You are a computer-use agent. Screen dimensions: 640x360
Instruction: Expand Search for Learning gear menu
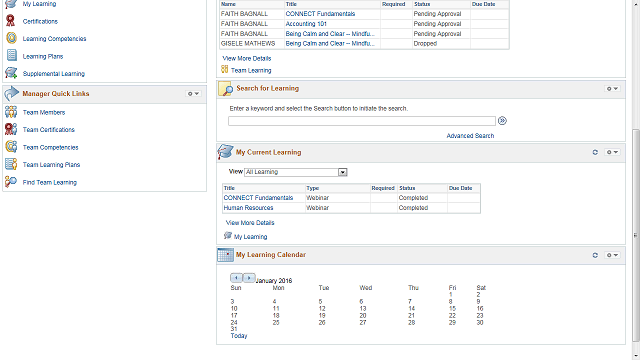coord(612,89)
